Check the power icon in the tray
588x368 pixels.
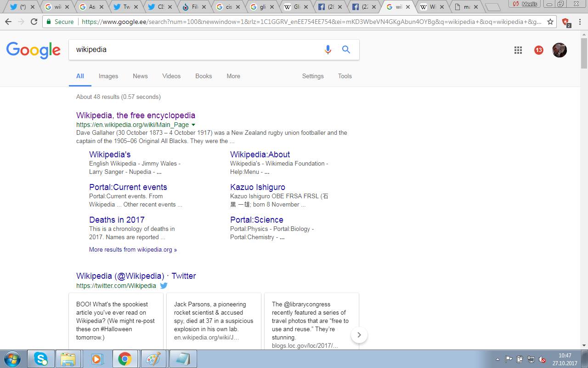coord(520,359)
